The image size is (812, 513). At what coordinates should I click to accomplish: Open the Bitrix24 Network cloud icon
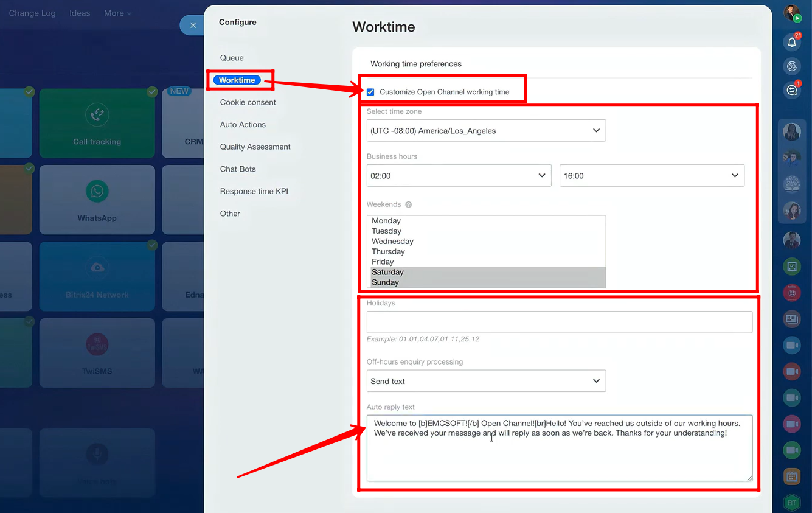(97, 268)
